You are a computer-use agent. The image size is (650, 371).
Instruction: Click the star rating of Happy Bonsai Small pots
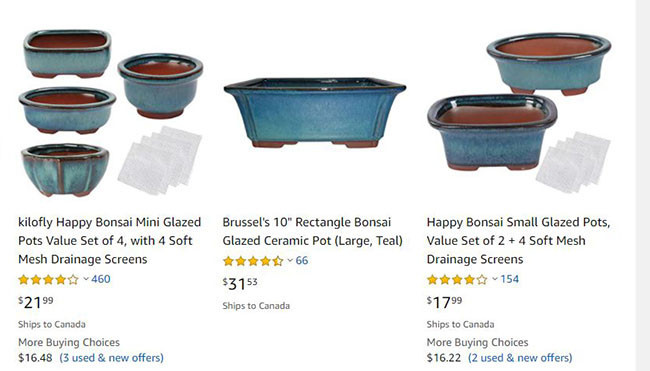click(457, 279)
